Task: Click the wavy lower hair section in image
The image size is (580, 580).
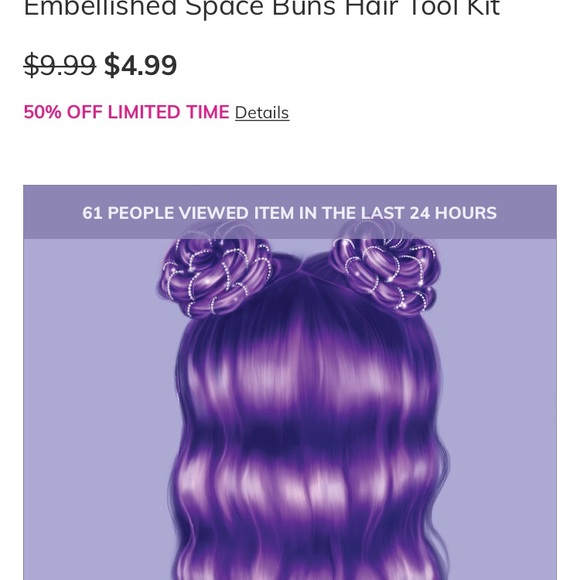Action: 307,518
